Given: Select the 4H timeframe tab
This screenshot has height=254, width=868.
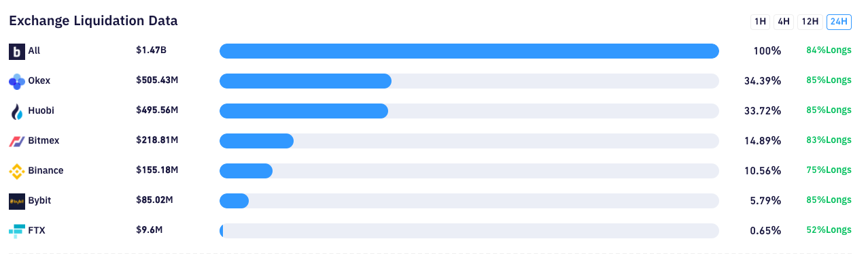Looking at the screenshot, I should pyautogui.click(x=784, y=22).
